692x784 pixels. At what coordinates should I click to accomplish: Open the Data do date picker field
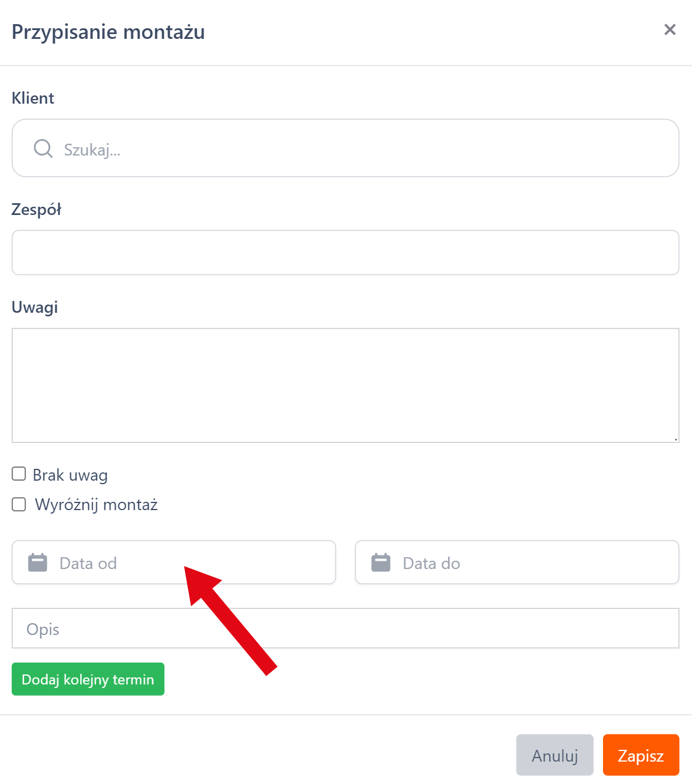coord(530,563)
